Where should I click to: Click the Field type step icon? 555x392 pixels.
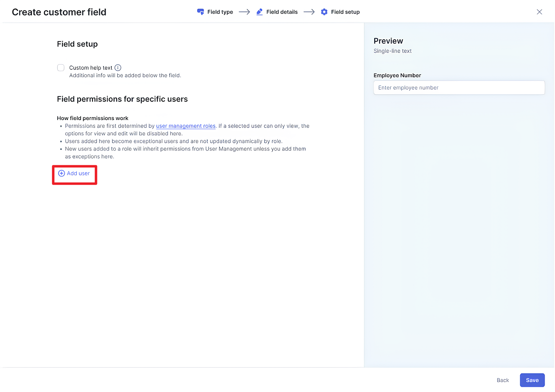pyautogui.click(x=200, y=12)
